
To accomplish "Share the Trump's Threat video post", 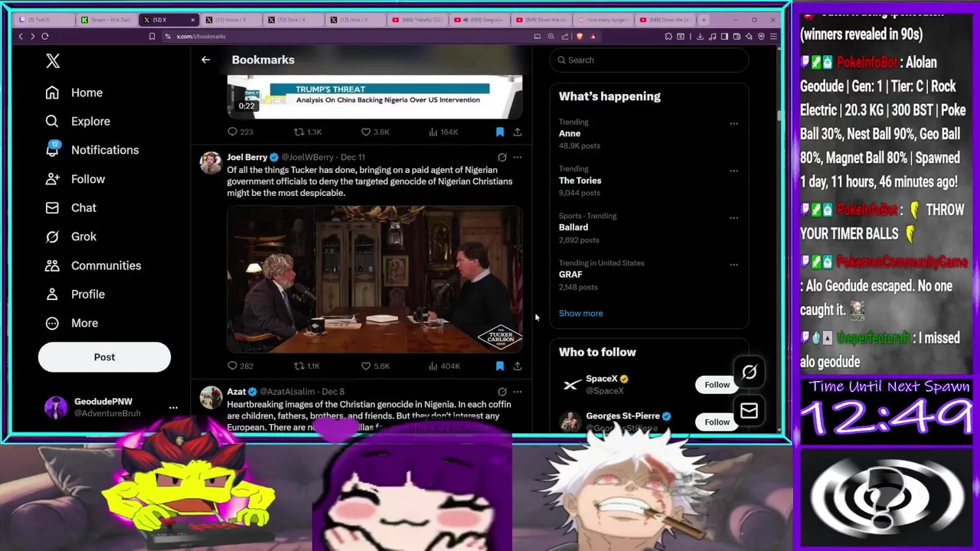I will point(518,132).
